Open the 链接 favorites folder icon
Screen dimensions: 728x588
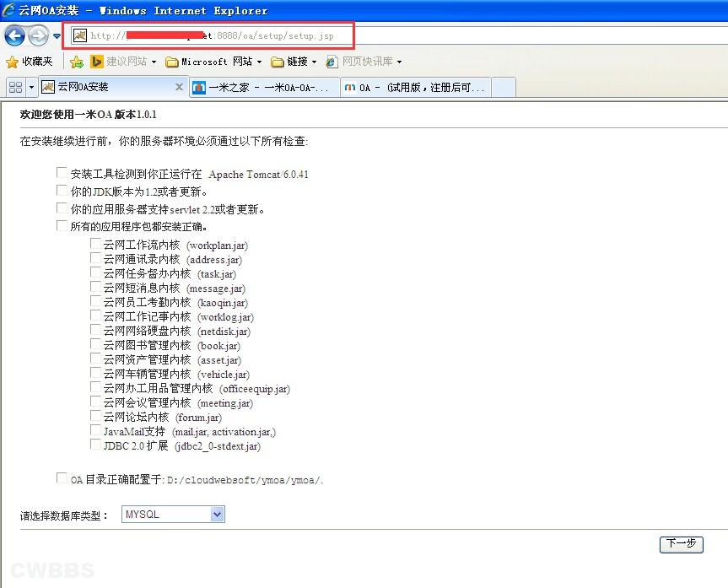[278, 62]
